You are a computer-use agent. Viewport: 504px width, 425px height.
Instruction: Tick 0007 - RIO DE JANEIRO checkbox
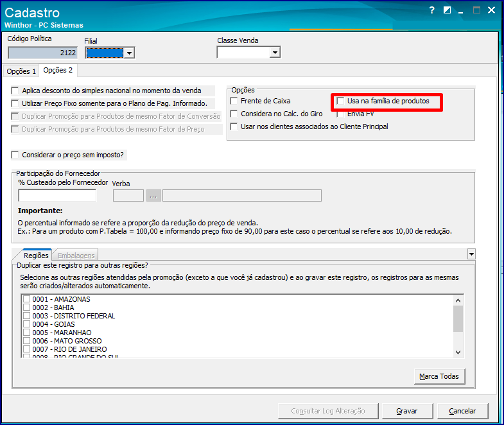27,349
